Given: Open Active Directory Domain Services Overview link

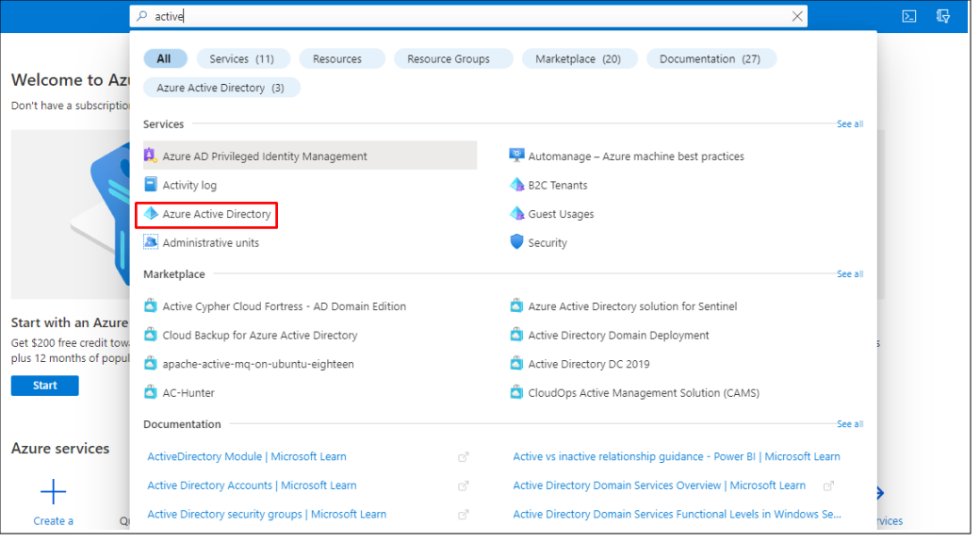Looking at the screenshot, I should click(660, 485).
